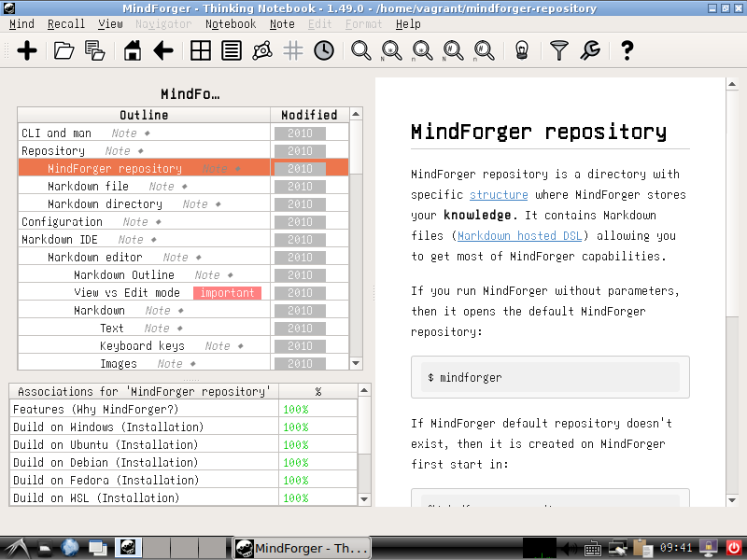747x560 pixels.
Task: Click the plain magnifier full-text search icon
Action: (361, 50)
